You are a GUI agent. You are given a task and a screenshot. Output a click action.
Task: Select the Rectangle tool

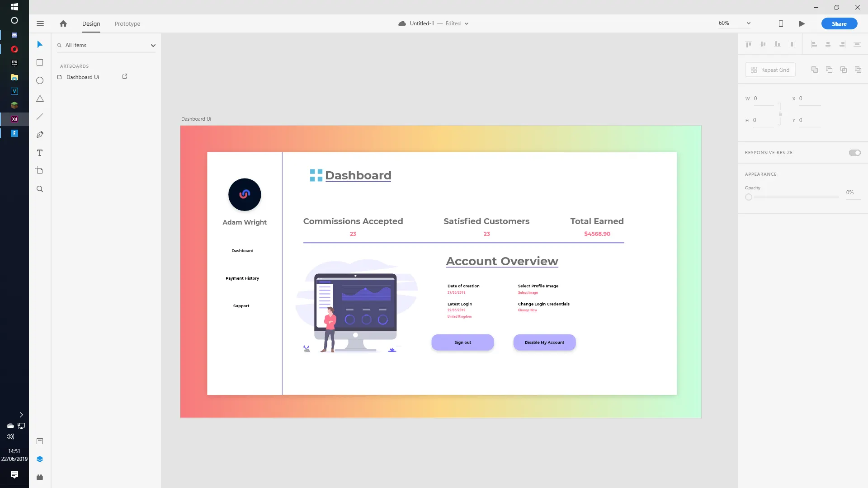coord(40,62)
